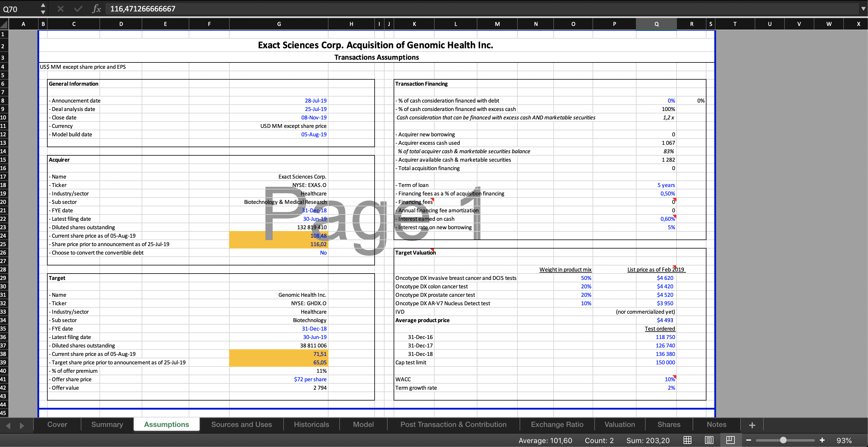This screenshot has height=447, width=868.
Task: Select the Assumptions sheet tab
Action: coord(166,424)
